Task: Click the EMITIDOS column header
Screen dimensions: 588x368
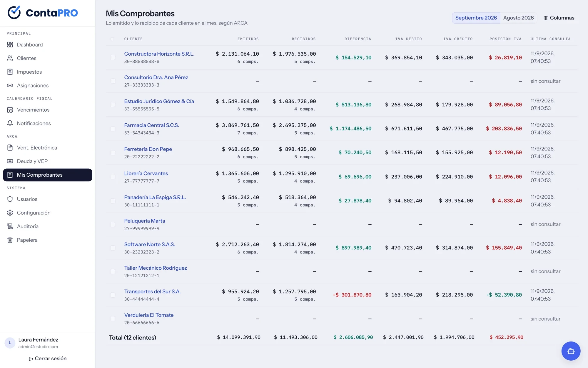Action: (248, 39)
